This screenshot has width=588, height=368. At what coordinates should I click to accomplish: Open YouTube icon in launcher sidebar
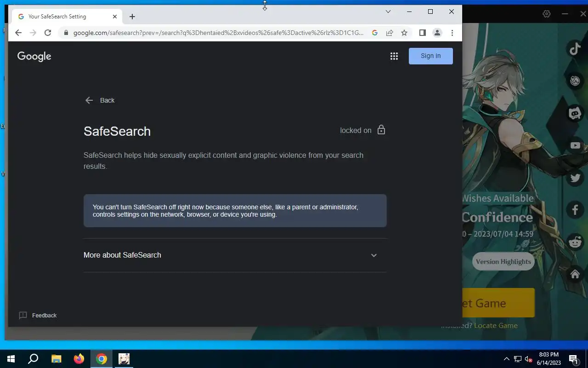pyautogui.click(x=575, y=145)
